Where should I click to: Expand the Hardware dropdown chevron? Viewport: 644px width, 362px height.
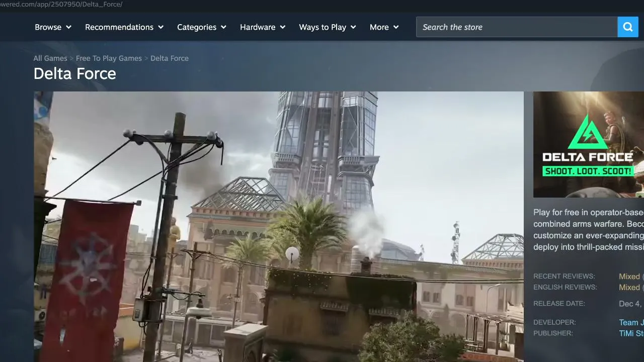282,27
